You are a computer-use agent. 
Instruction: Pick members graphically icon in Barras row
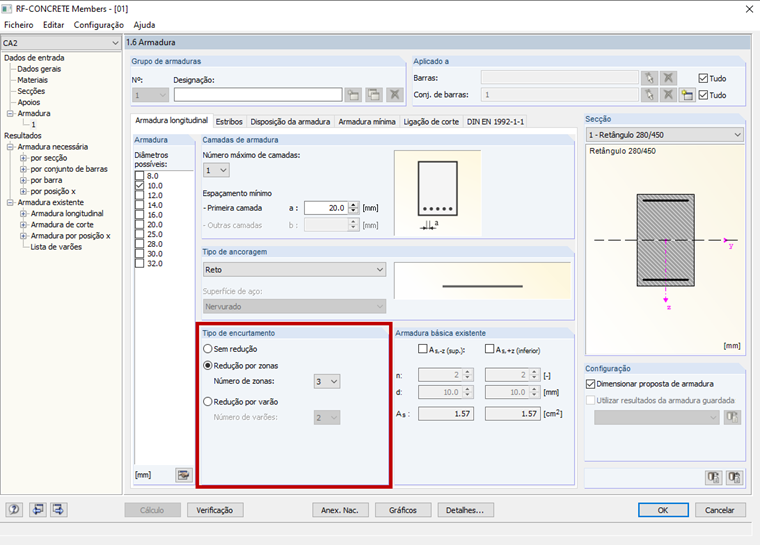649,78
